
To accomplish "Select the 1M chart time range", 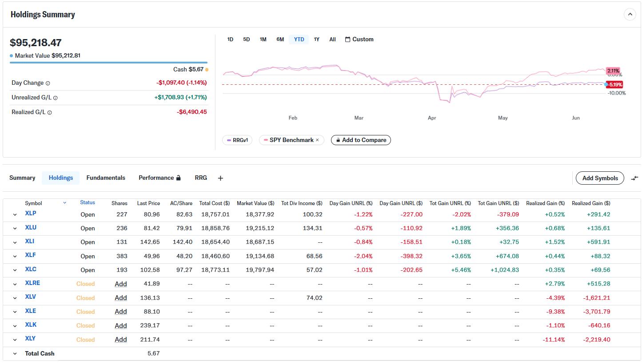I will point(263,39).
